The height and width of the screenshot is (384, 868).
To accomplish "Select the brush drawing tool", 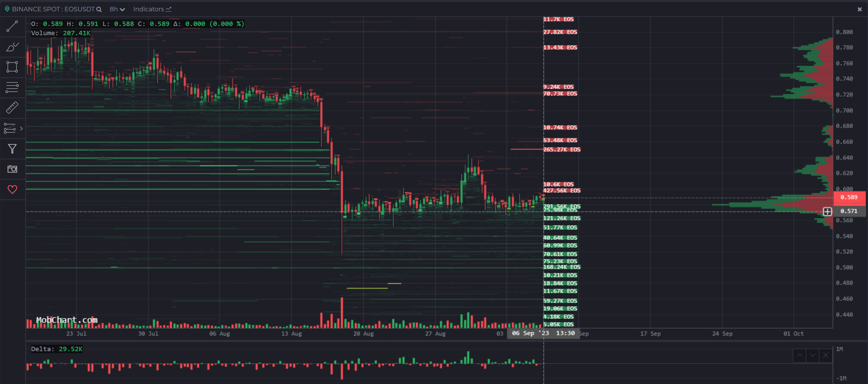I will point(12,47).
